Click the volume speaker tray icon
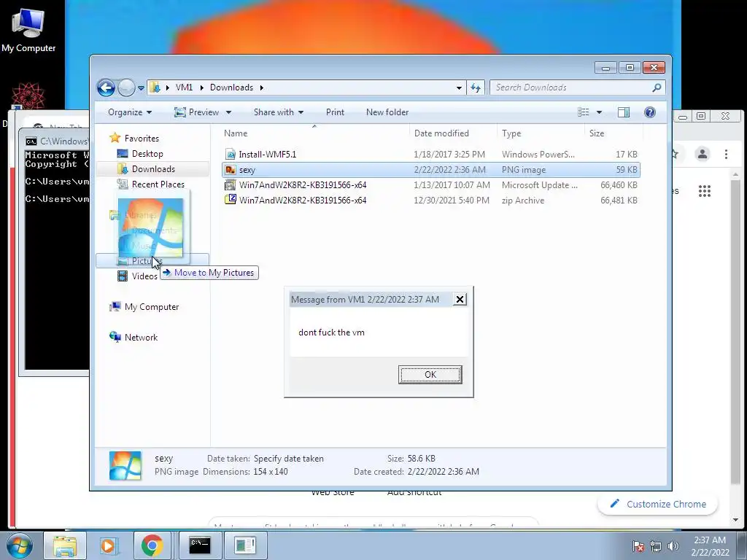 673,546
